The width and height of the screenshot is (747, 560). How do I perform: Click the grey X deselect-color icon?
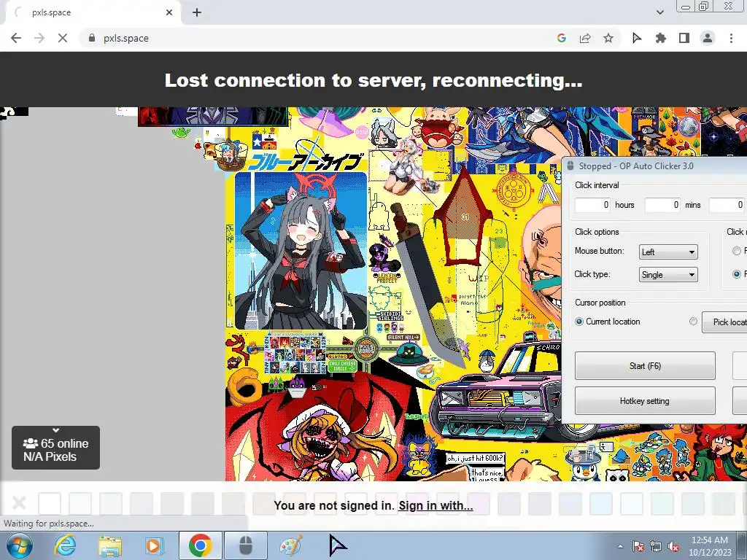pyautogui.click(x=19, y=503)
